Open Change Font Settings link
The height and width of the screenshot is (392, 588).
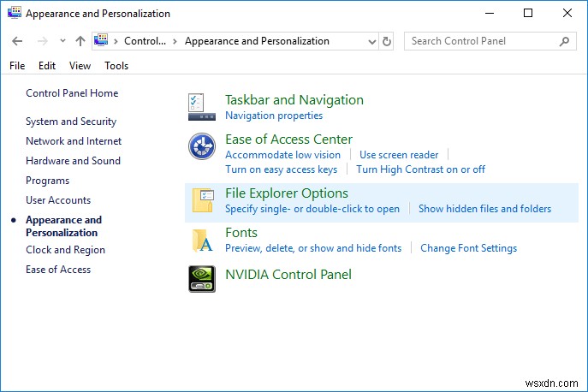tap(468, 248)
